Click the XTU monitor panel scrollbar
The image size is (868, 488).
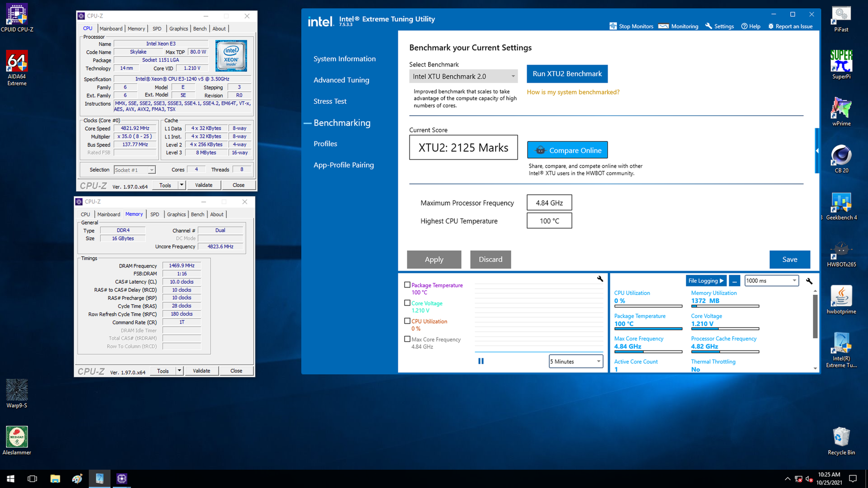click(816, 316)
